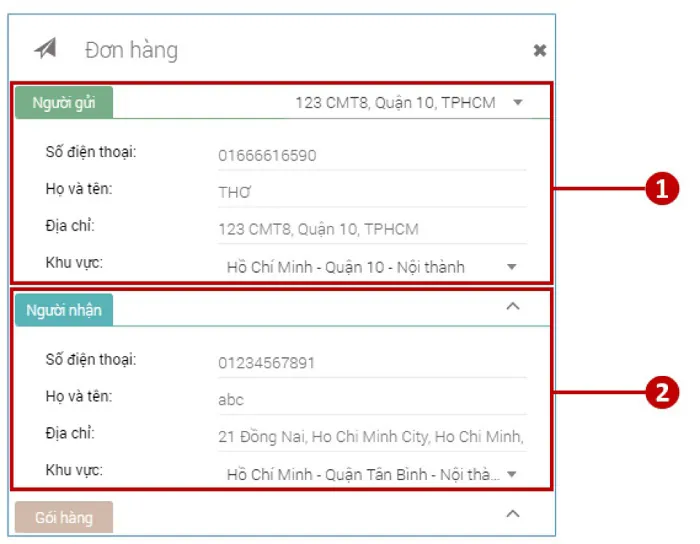700x544 pixels.
Task: Edit sender phone number 01666616590
Action: coord(372,156)
